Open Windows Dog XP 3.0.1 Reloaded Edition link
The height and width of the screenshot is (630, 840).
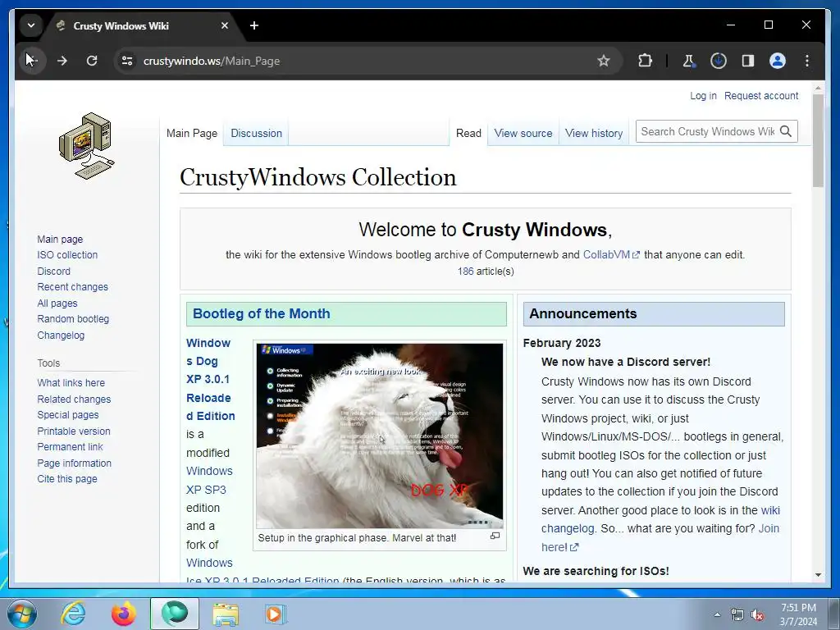[x=211, y=379]
